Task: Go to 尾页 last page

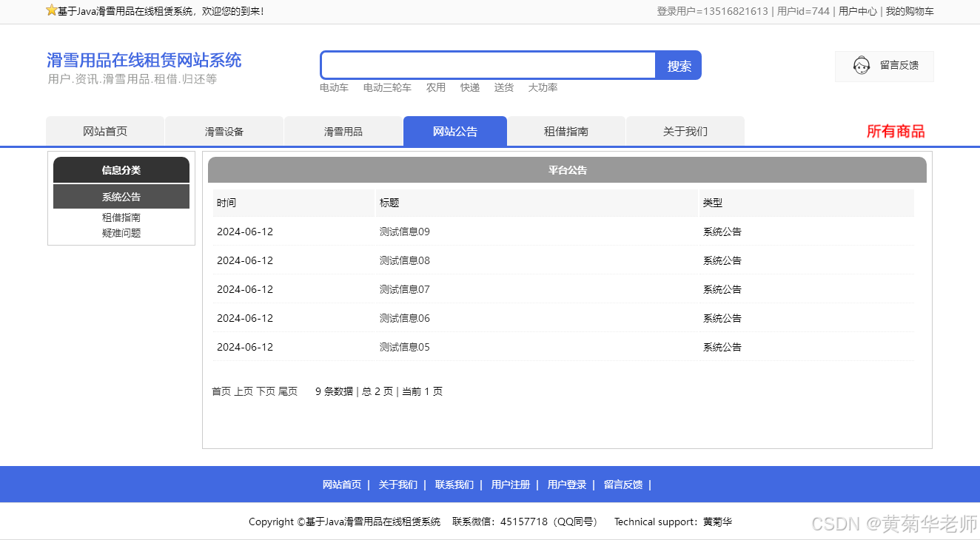Action: tap(288, 391)
